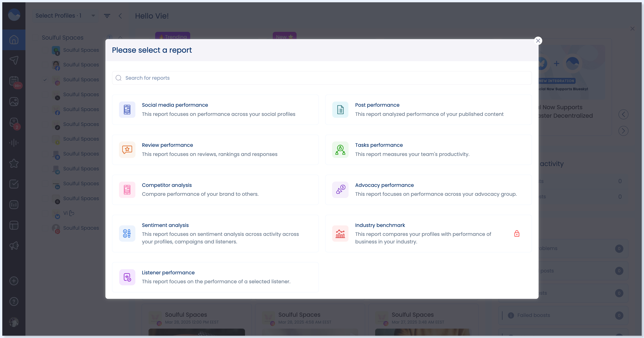Choose the Listener performance report
This screenshot has width=644, height=338.
coord(215,277)
